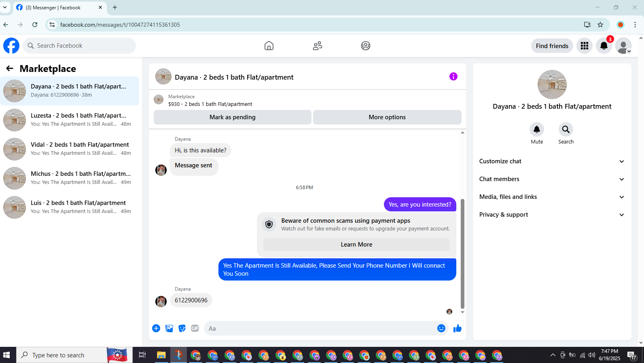Reload the page
This screenshot has height=363, width=644.
pos(35,25)
